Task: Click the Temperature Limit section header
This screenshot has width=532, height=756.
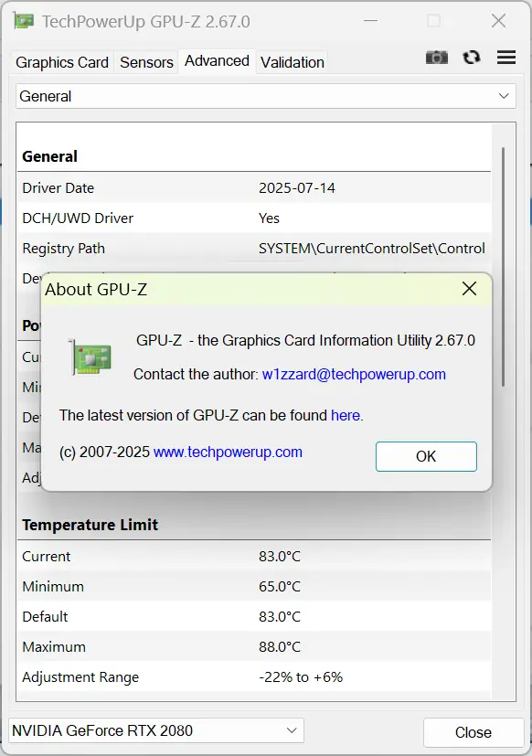Action: click(x=90, y=525)
